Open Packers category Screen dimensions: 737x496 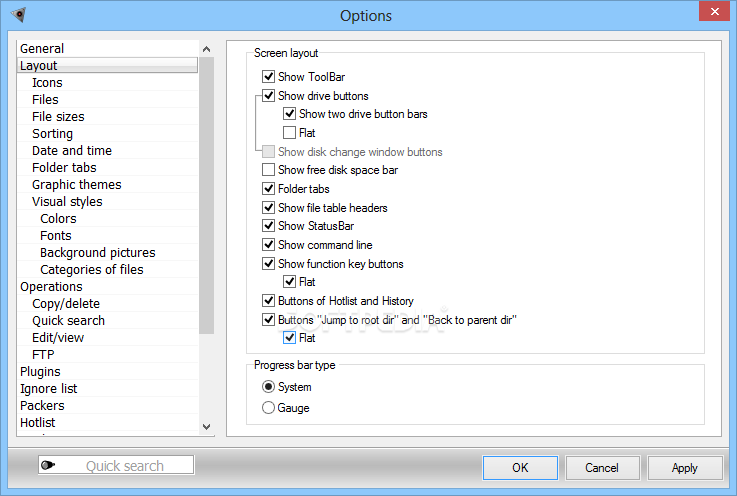tap(108, 405)
